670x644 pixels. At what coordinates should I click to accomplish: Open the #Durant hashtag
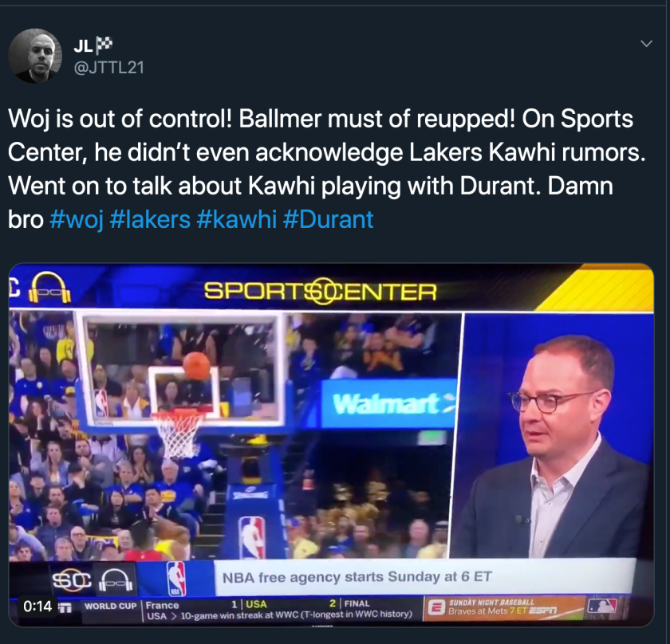(328, 219)
